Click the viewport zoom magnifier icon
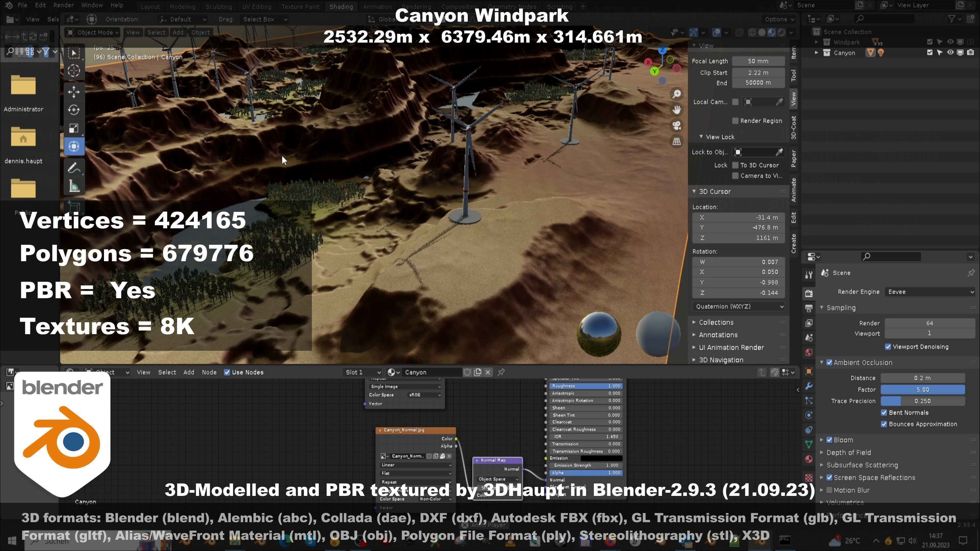 coord(676,94)
